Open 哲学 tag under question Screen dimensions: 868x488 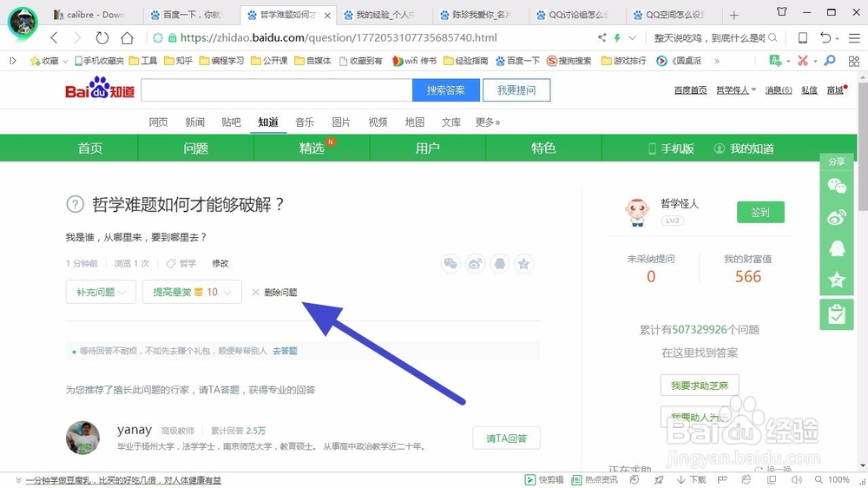point(187,263)
